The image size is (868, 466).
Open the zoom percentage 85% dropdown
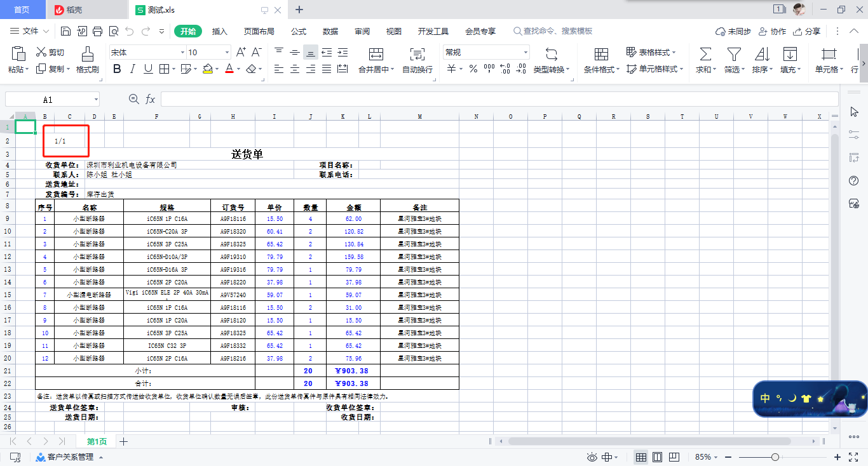point(716,457)
